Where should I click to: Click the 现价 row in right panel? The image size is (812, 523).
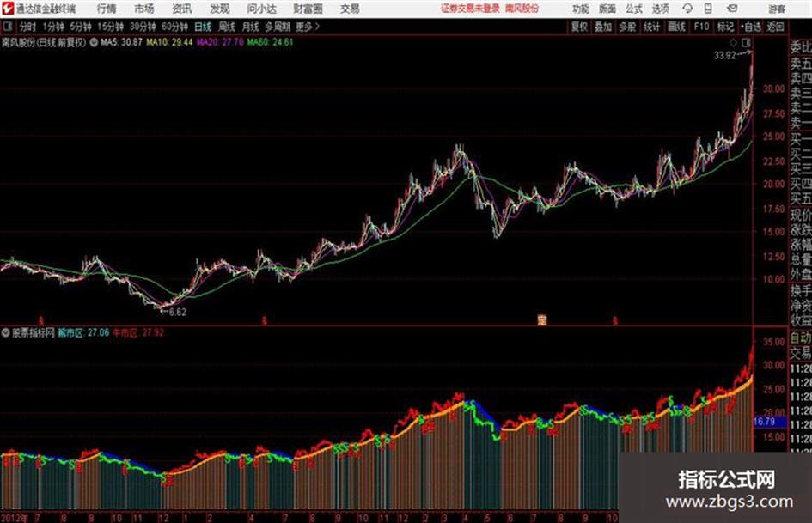801,215
